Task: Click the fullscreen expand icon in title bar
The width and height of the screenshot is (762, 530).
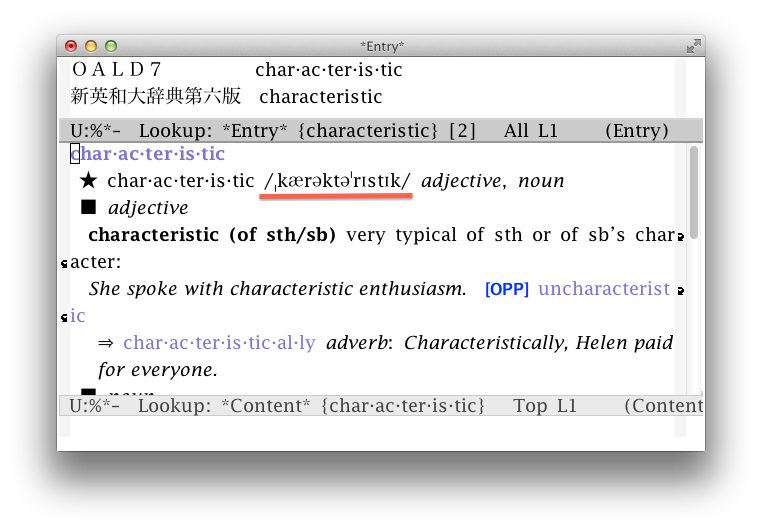Action: [693, 46]
